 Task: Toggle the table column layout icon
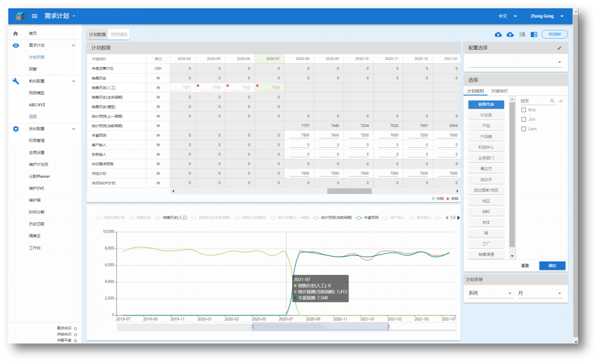[x=522, y=34]
